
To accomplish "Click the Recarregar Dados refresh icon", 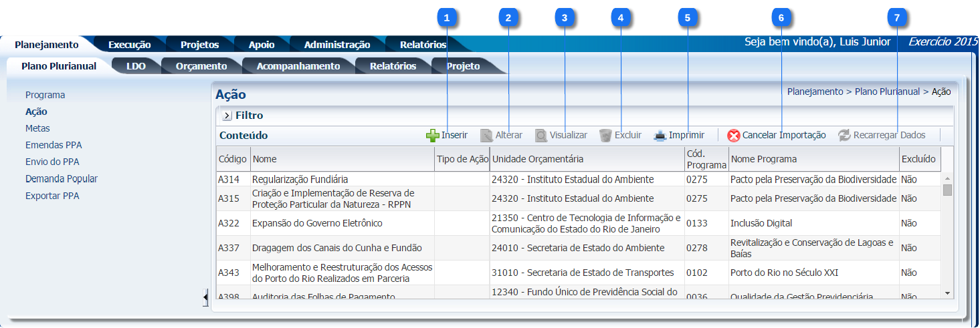I will pyautogui.click(x=844, y=136).
